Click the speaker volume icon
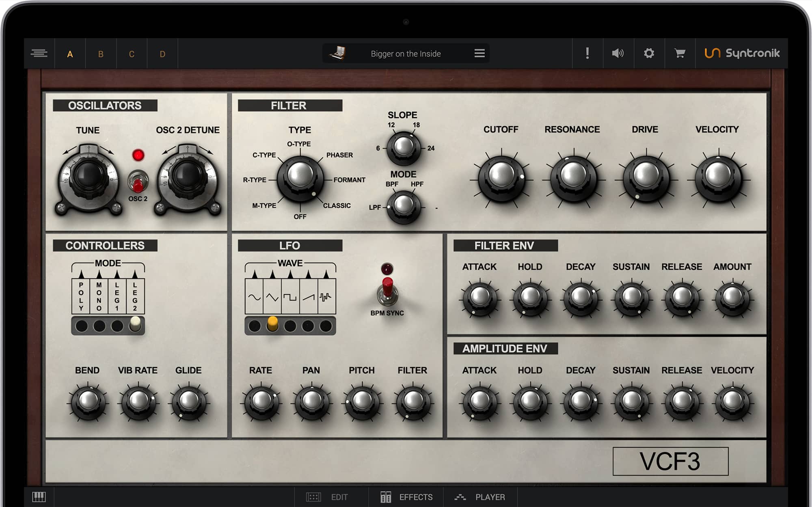 pyautogui.click(x=618, y=53)
